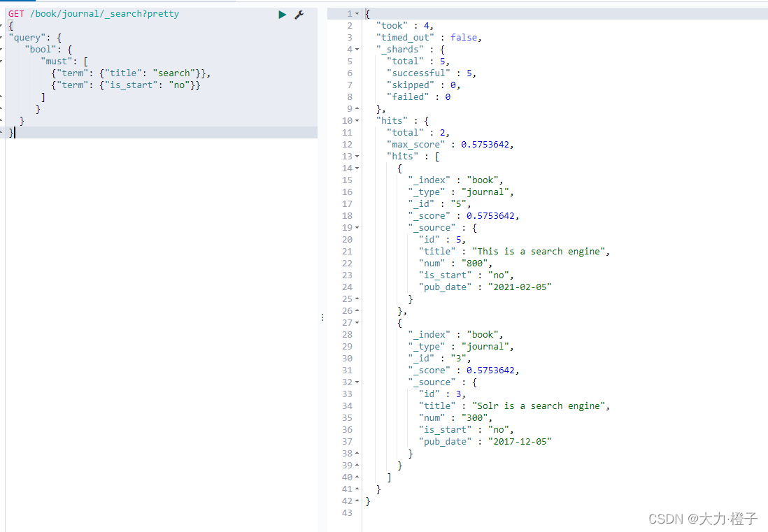Collapse the "_source" block on line 32
The image size is (768, 532).
point(357,382)
